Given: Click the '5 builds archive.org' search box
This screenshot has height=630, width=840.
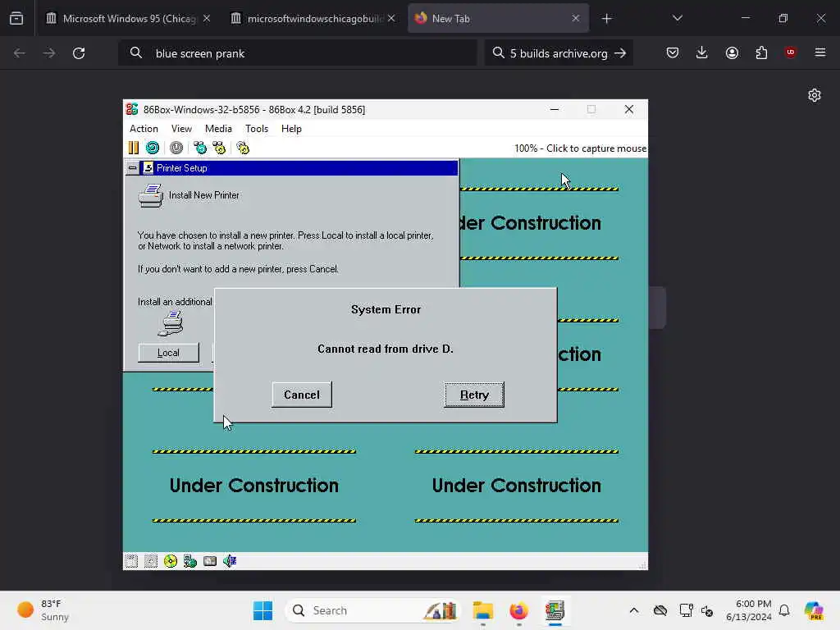Looking at the screenshot, I should pos(559,53).
